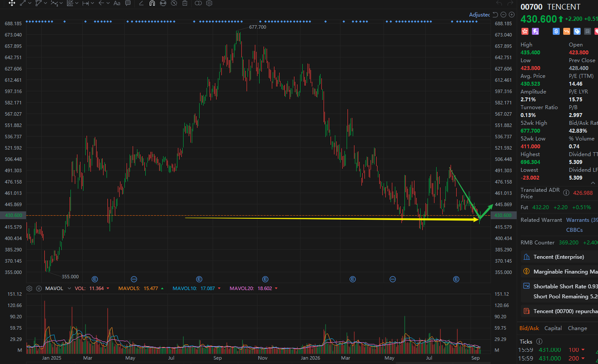Select the wave pattern drawing tool
This screenshot has width=598, height=364.
click(x=54, y=3)
